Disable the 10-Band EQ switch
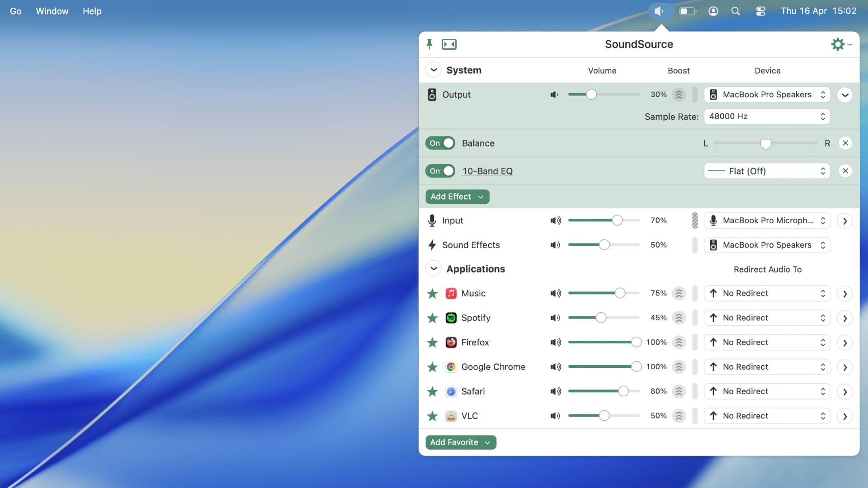The width and height of the screenshot is (868, 488). 440,171
